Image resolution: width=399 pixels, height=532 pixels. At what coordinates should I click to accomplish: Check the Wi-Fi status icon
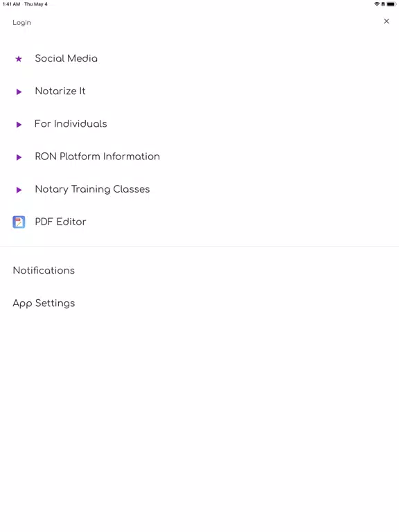click(377, 4)
